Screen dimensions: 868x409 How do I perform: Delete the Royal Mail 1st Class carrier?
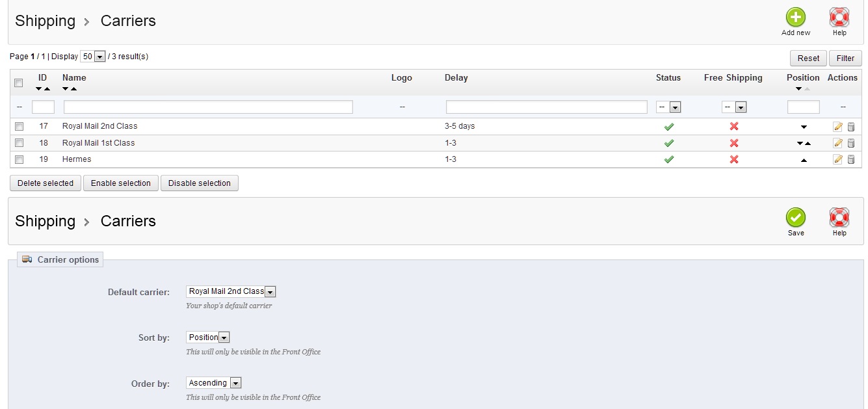click(851, 143)
